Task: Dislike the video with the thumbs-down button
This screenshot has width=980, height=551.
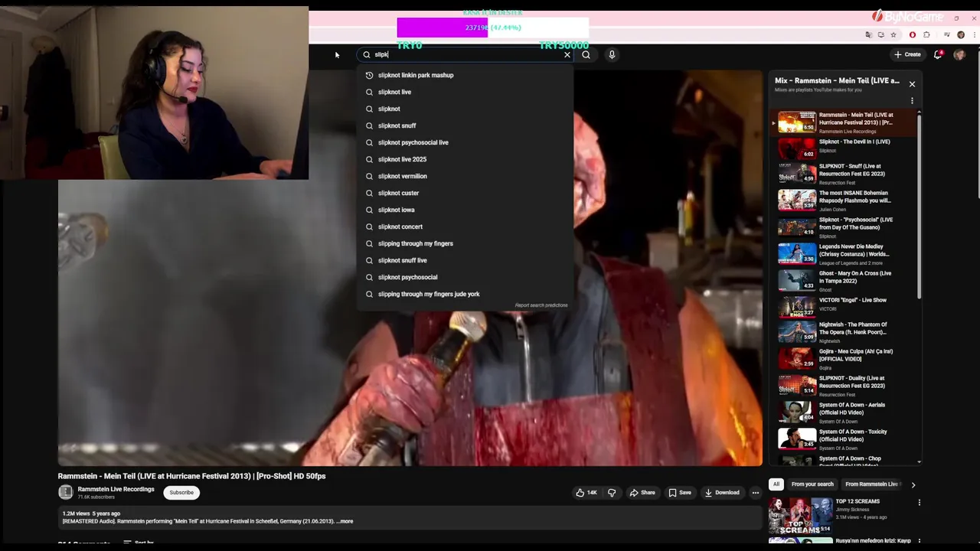Action: pyautogui.click(x=612, y=493)
